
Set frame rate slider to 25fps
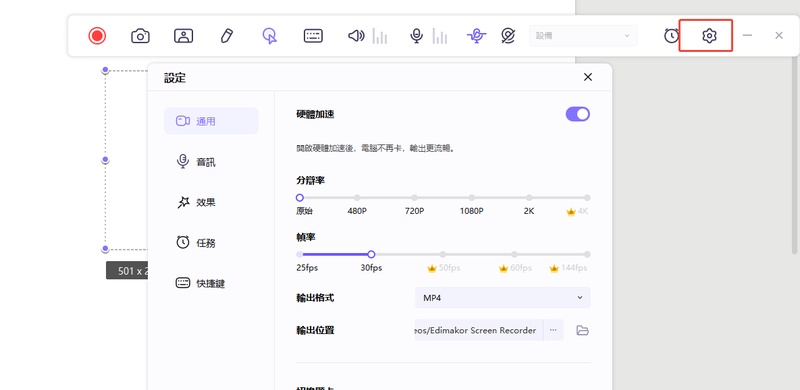tap(299, 254)
